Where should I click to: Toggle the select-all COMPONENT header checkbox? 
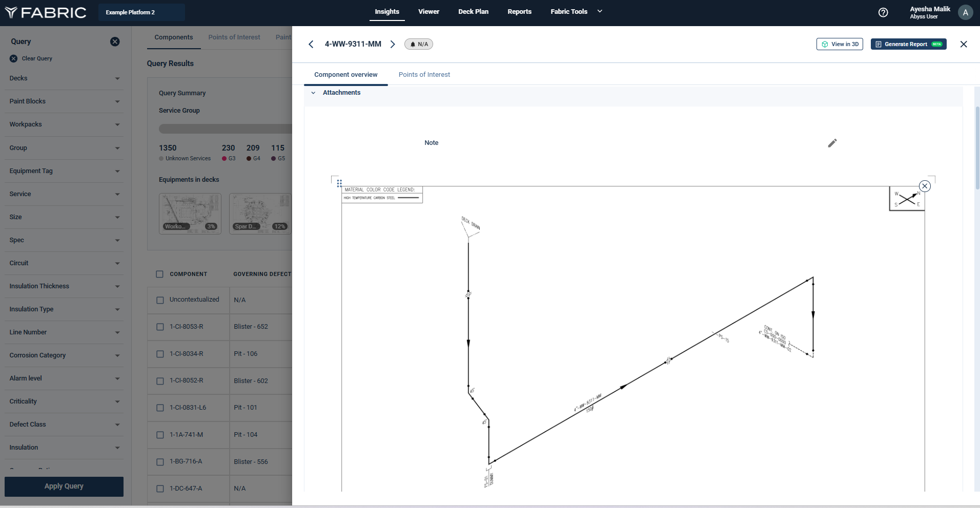tap(159, 274)
